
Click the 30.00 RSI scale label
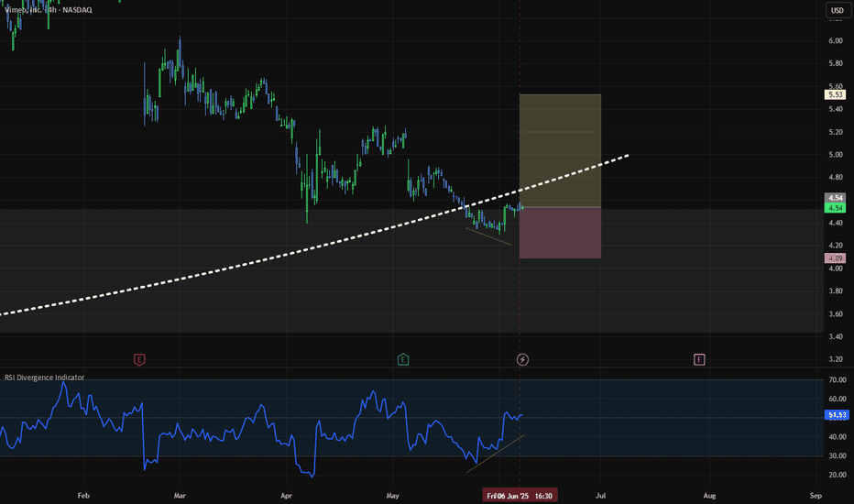pyautogui.click(x=838, y=456)
